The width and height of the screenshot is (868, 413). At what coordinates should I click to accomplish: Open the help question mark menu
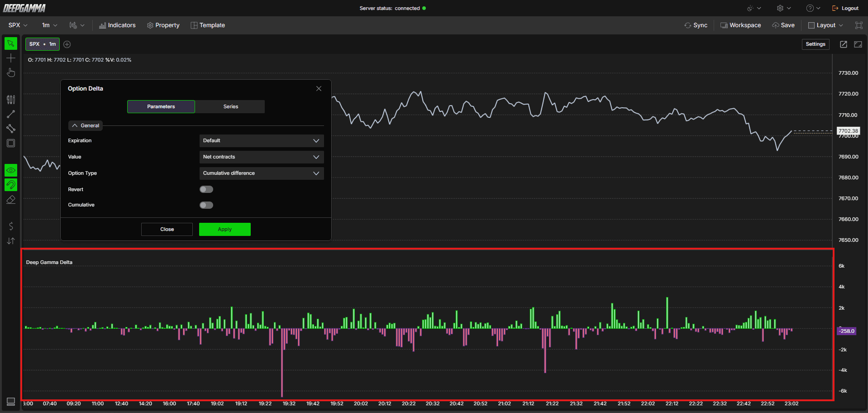(813, 8)
